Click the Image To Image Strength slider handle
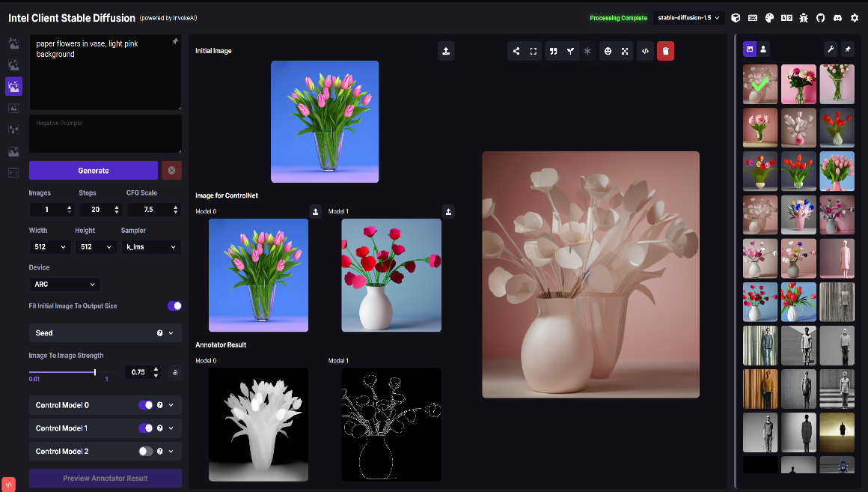The width and height of the screenshot is (868, 492). tap(95, 372)
